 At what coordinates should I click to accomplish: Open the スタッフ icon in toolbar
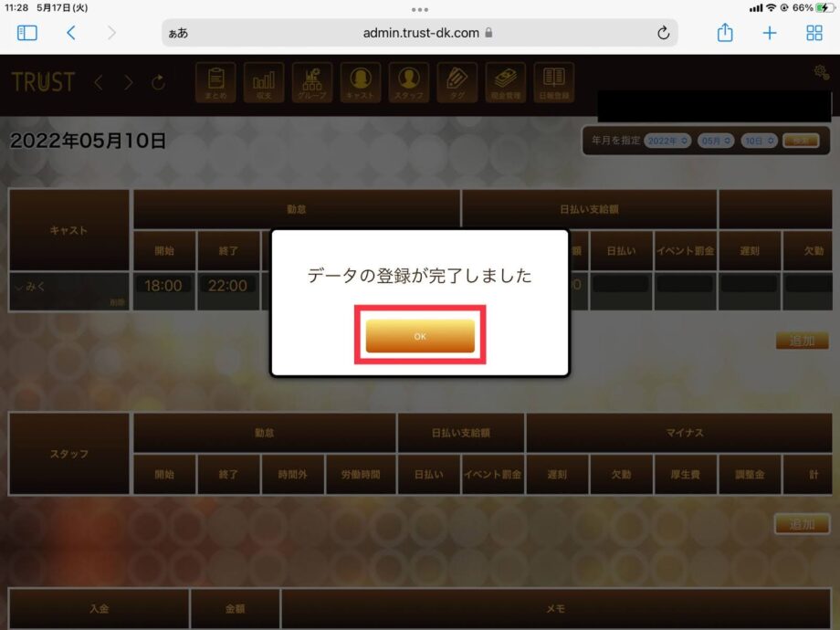click(409, 82)
